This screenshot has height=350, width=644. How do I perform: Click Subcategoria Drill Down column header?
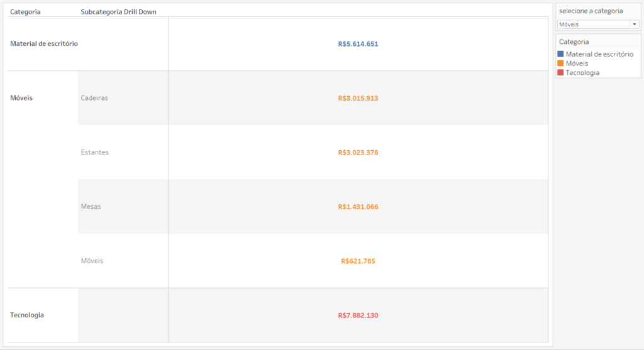point(119,12)
